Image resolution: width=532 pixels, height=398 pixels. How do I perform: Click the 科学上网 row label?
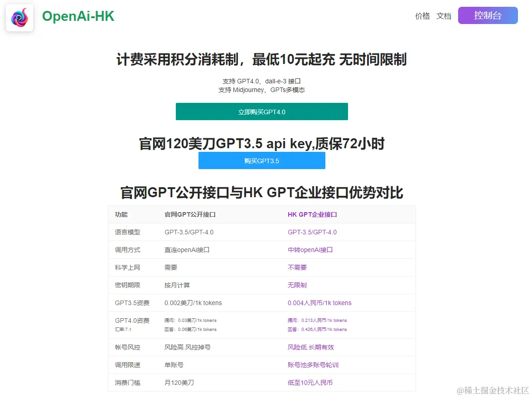(127, 267)
